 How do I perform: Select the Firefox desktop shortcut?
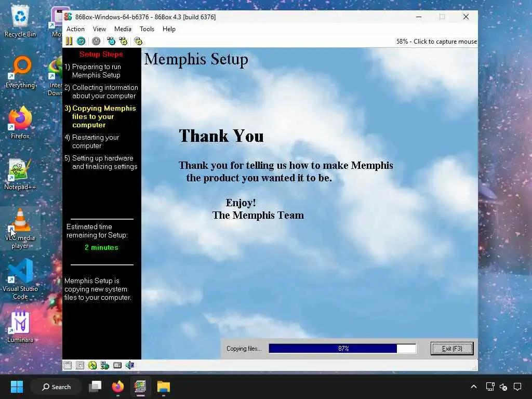pos(20,123)
